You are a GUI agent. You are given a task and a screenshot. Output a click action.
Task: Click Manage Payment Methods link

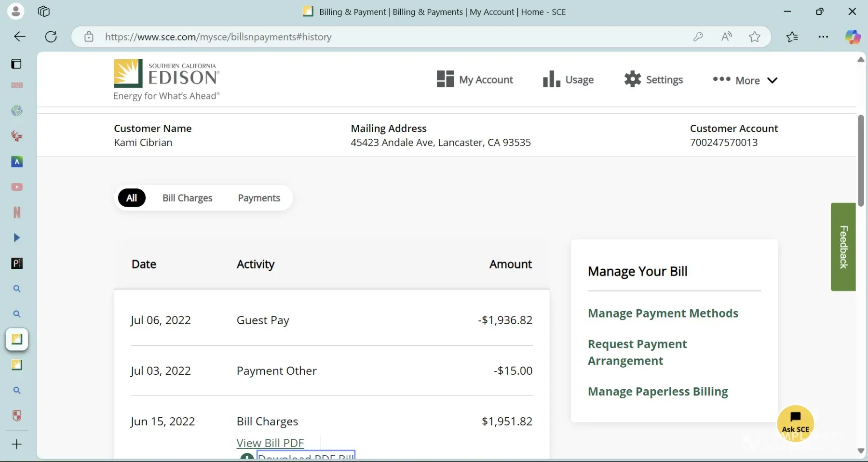coord(663,313)
